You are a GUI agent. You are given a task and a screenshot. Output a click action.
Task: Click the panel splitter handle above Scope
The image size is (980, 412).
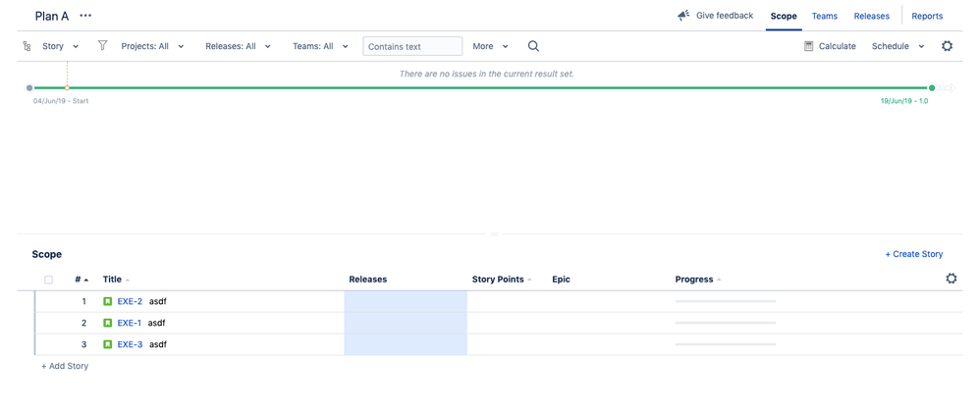494,234
